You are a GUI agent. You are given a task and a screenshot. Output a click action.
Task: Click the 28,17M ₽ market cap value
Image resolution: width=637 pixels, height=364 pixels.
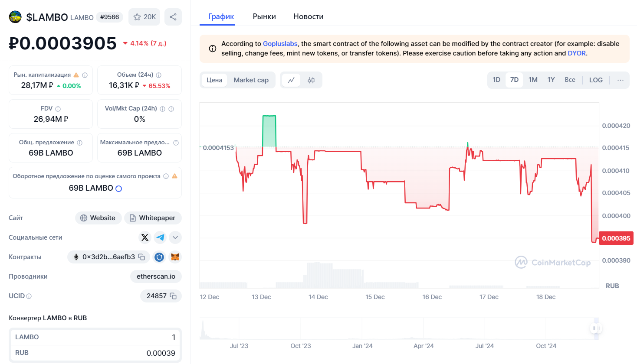(37, 85)
